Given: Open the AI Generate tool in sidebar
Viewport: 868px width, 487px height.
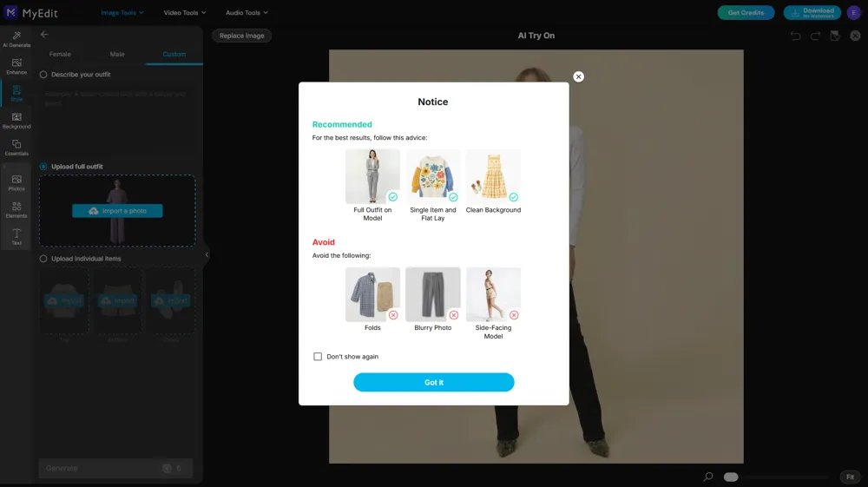Looking at the screenshot, I should point(16,39).
